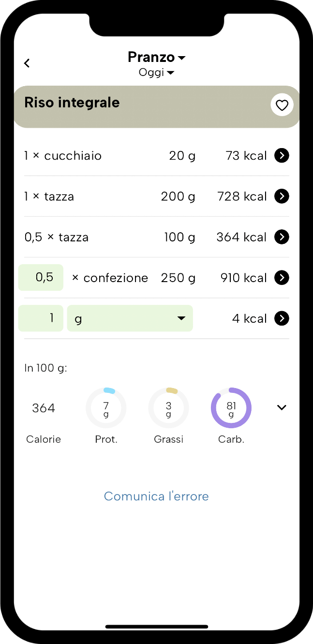Edit the 0,5 confezione quantity field
Viewport: 313px width, 644px height.
(41, 278)
